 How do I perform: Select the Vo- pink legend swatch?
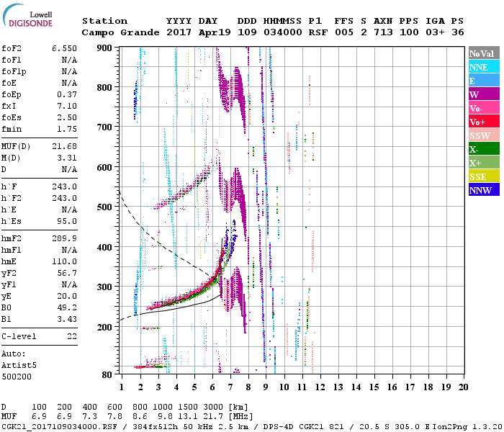[484, 108]
